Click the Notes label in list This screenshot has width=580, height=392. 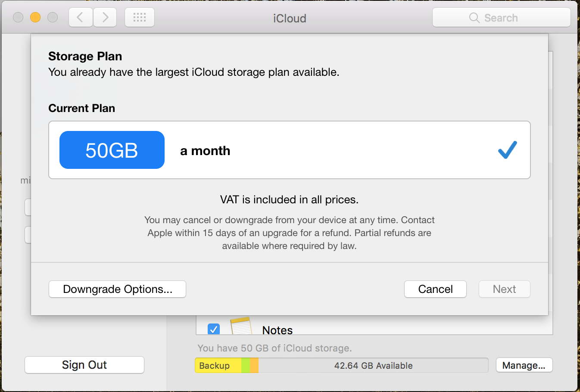tap(278, 330)
